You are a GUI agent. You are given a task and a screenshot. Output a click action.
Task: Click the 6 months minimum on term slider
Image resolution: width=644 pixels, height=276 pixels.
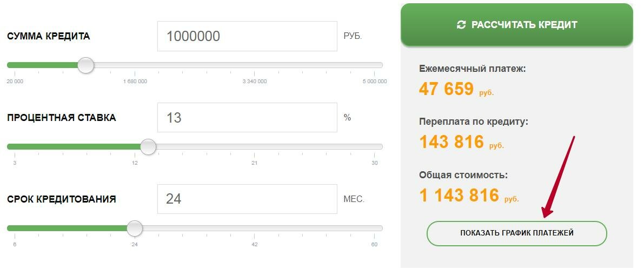click(15, 228)
